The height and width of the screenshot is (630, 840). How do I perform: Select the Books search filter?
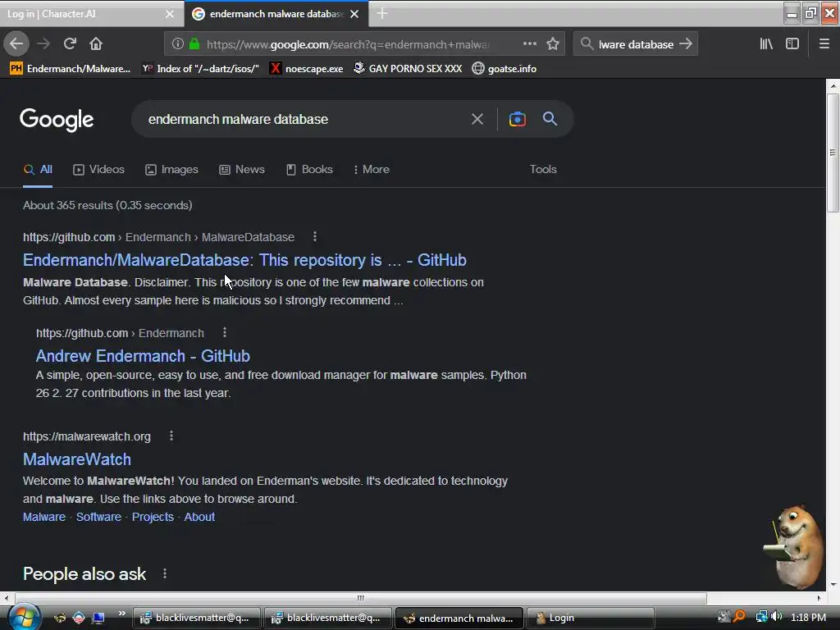pos(309,169)
